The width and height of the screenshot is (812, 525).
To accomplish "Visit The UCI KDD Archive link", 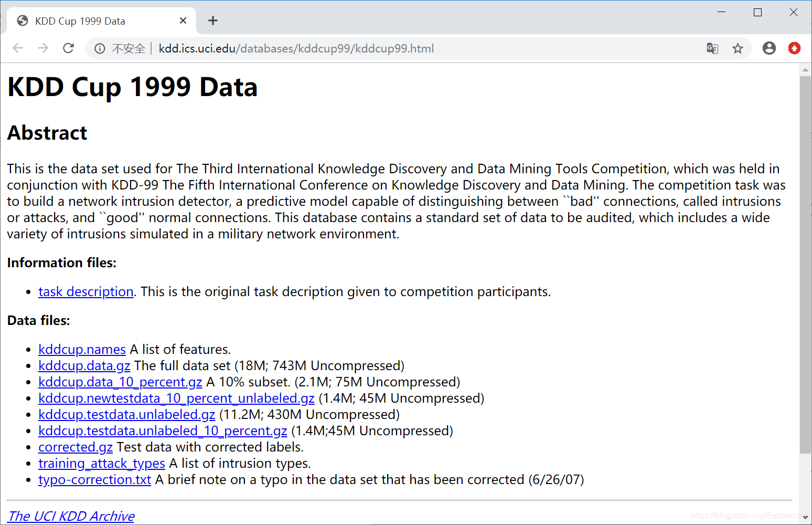I will point(71,516).
